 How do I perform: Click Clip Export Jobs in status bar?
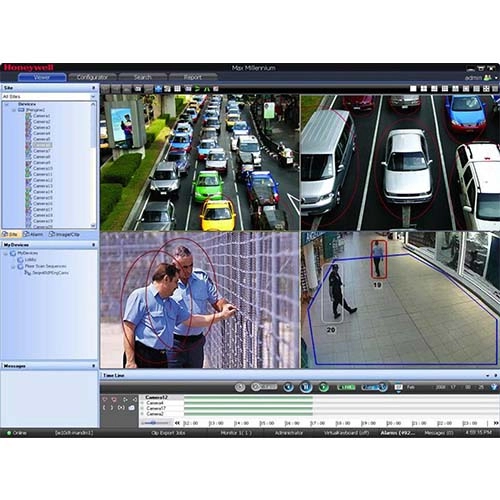[168, 433]
